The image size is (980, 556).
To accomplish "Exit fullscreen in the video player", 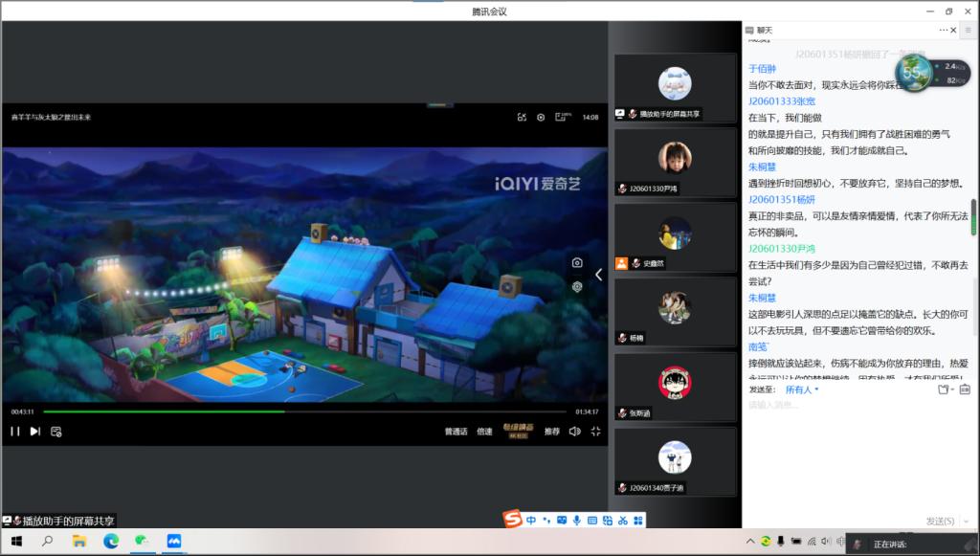I will click(x=595, y=432).
